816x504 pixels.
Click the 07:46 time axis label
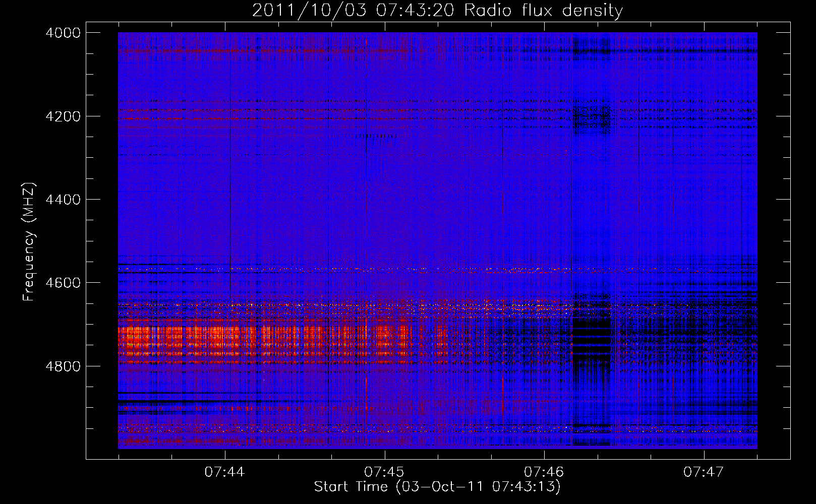(544, 472)
